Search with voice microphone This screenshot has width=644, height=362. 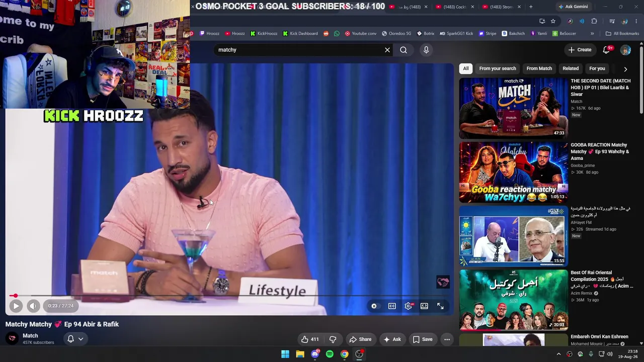tap(426, 50)
